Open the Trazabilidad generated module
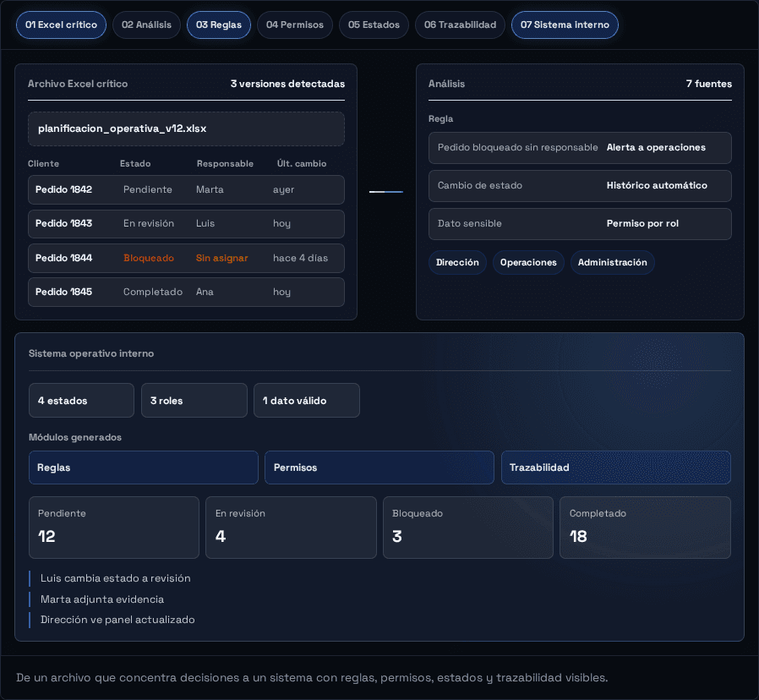 point(615,468)
